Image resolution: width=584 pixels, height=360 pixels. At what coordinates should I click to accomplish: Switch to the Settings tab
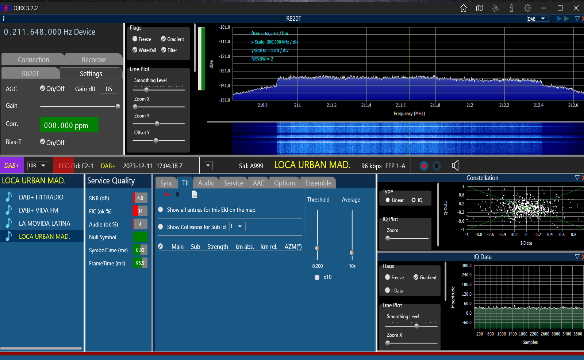(x=91, y=73)
